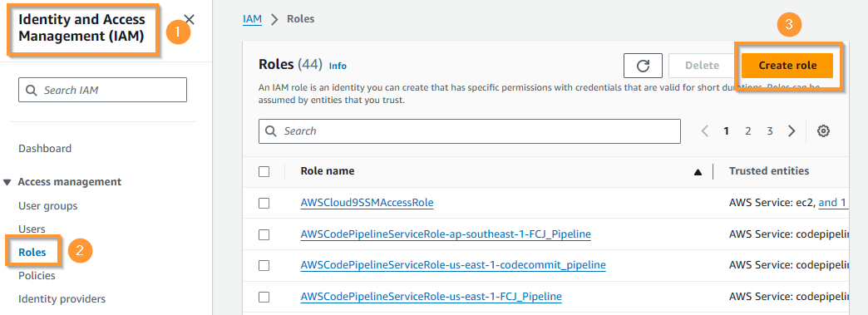Click the refresh roles icon button
This screenshot has width=868, height=315.
[x=643, y=66]
